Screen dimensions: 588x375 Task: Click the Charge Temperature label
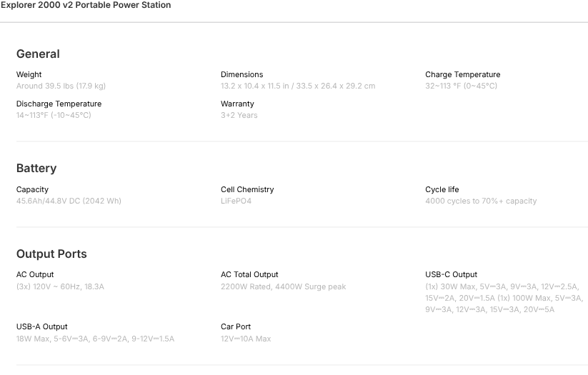pyautogui.click(x=462, y=74)
